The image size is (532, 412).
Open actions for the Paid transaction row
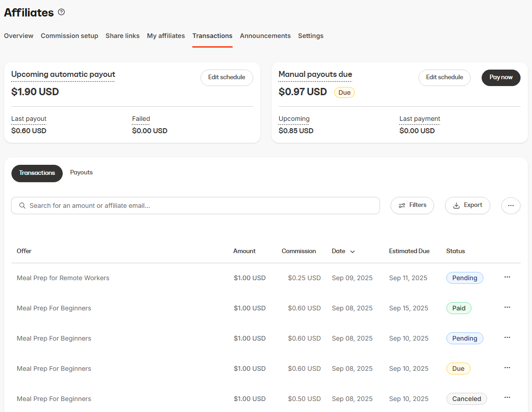coord(507,307)
